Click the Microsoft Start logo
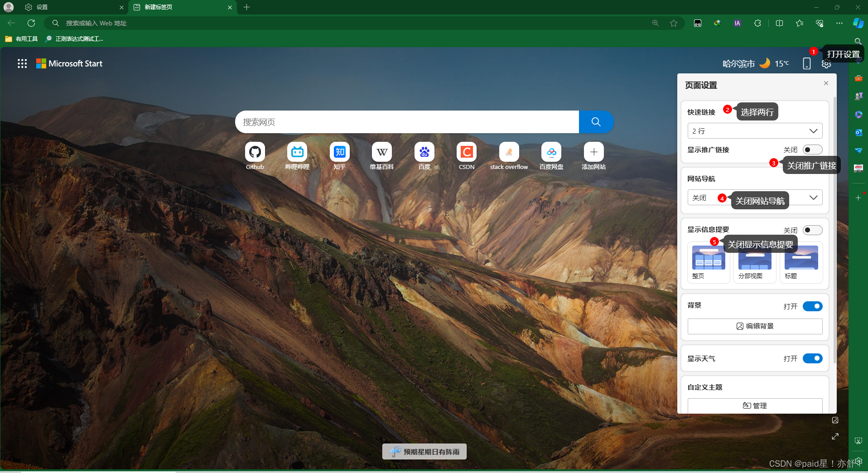 [x=69, y=63]
